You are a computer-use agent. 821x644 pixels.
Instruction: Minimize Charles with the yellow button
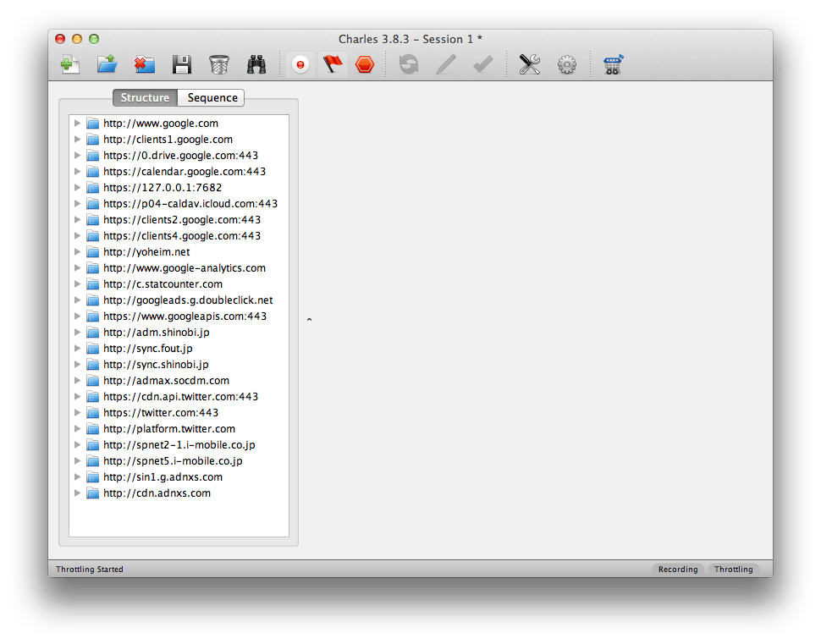pos(77,39)
